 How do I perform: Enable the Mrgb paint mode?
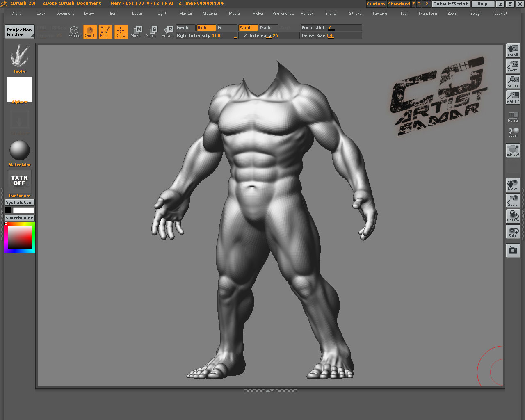pyautogui.click(x=185, y=28)
